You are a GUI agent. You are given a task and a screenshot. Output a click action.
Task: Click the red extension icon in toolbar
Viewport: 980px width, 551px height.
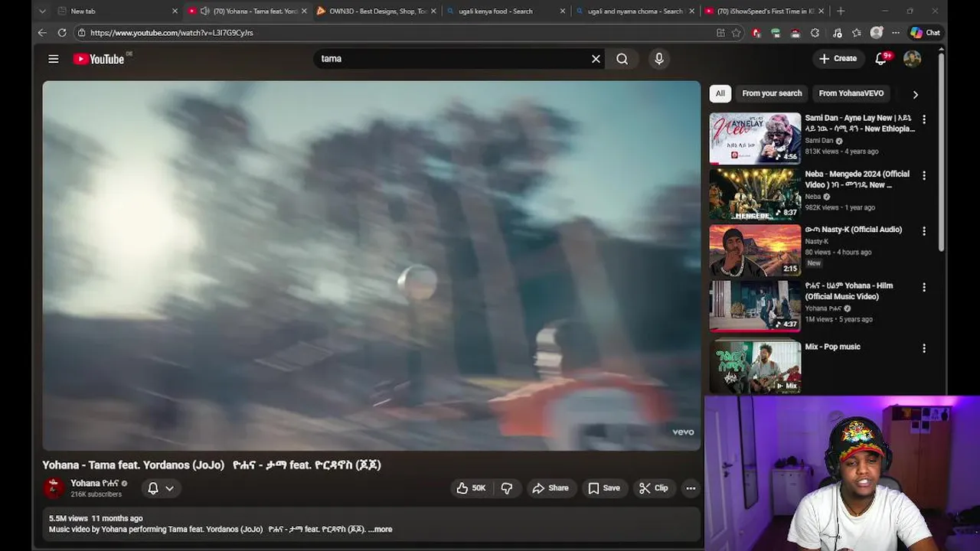tap(756, 33)
